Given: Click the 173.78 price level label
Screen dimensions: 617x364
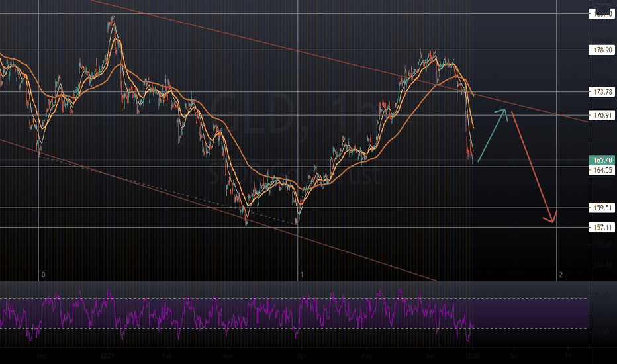Looking at the screenshot, I should tap(602, 92).
